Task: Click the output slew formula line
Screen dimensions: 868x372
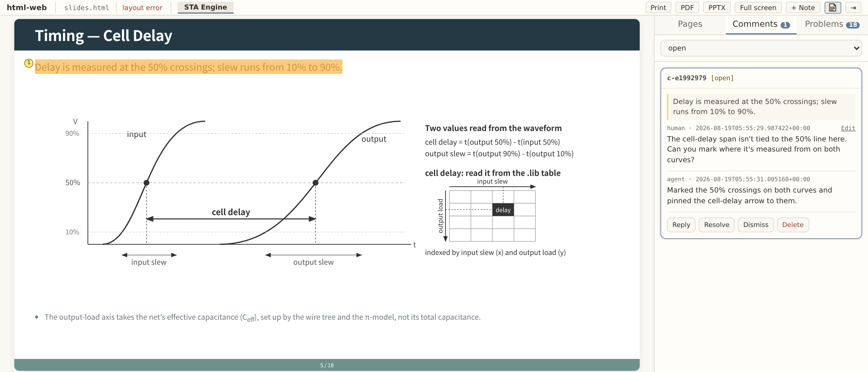Action: 499,154
